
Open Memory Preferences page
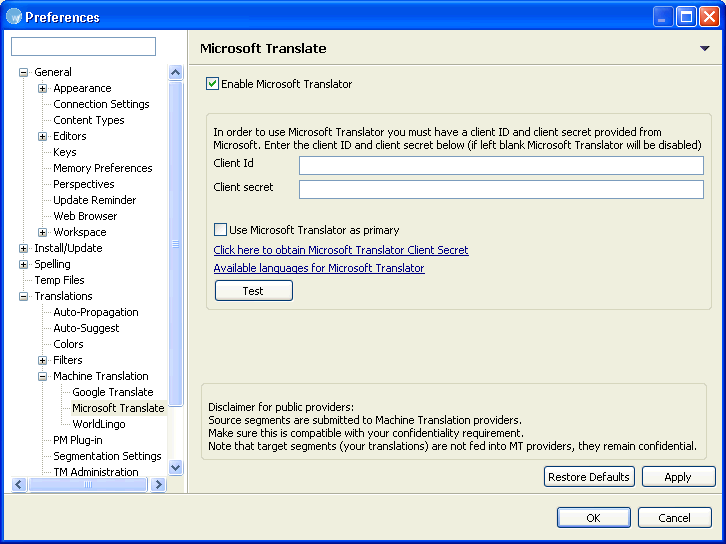102,168
